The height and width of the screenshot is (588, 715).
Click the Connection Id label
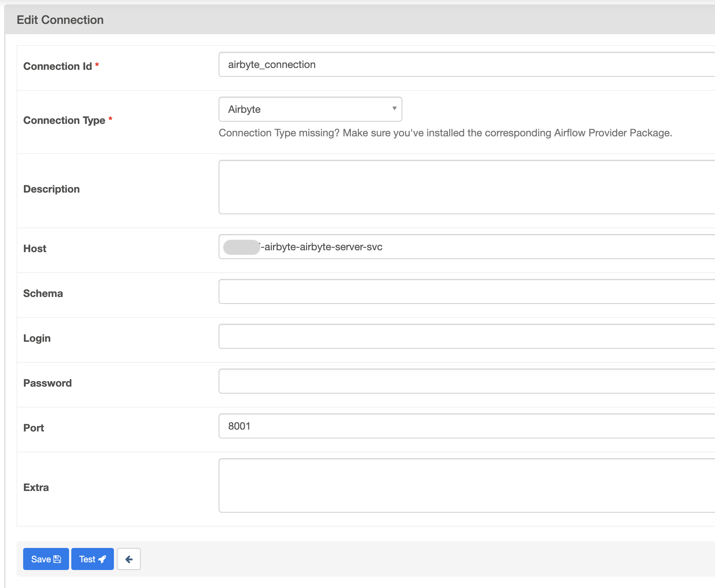click(x=58, y=66)
